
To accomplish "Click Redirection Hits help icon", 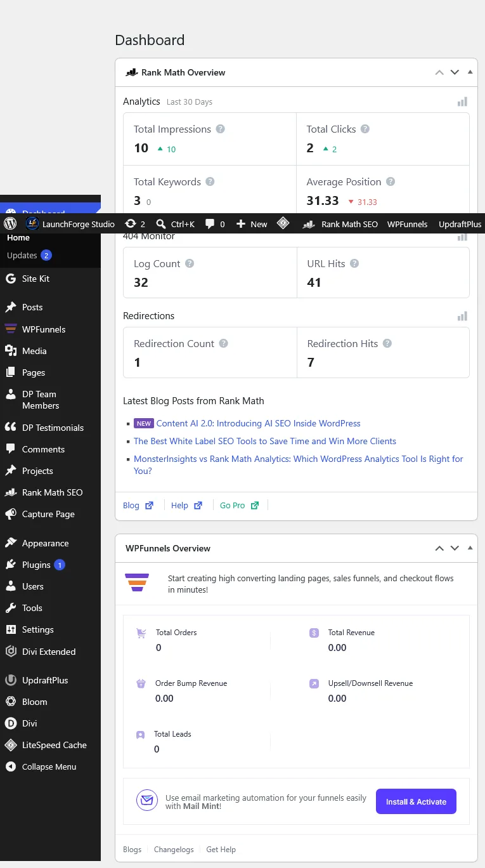I will pos(387,343).
